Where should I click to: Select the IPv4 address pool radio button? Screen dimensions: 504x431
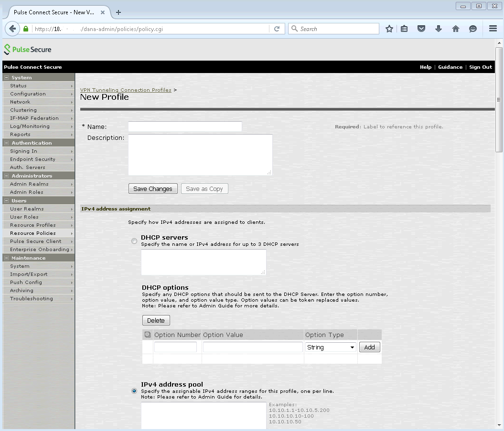click(134, 391)
